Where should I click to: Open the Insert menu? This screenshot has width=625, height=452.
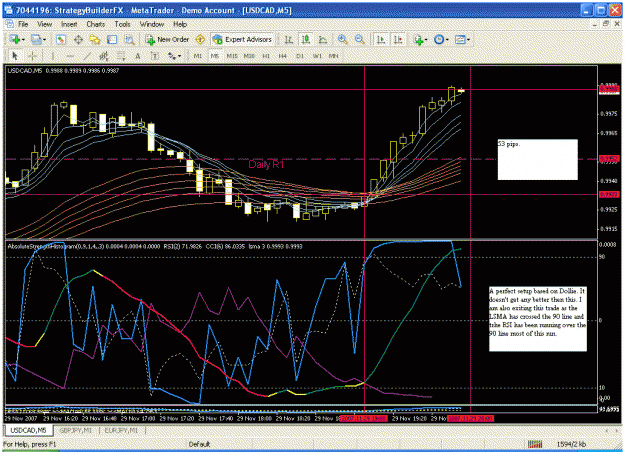(x=69, y=24)
